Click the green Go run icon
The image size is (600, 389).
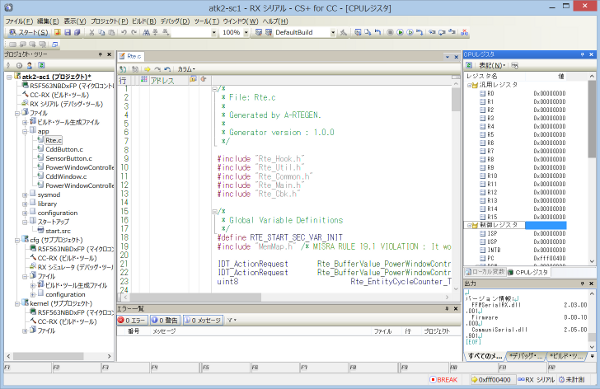click(400, 33)
